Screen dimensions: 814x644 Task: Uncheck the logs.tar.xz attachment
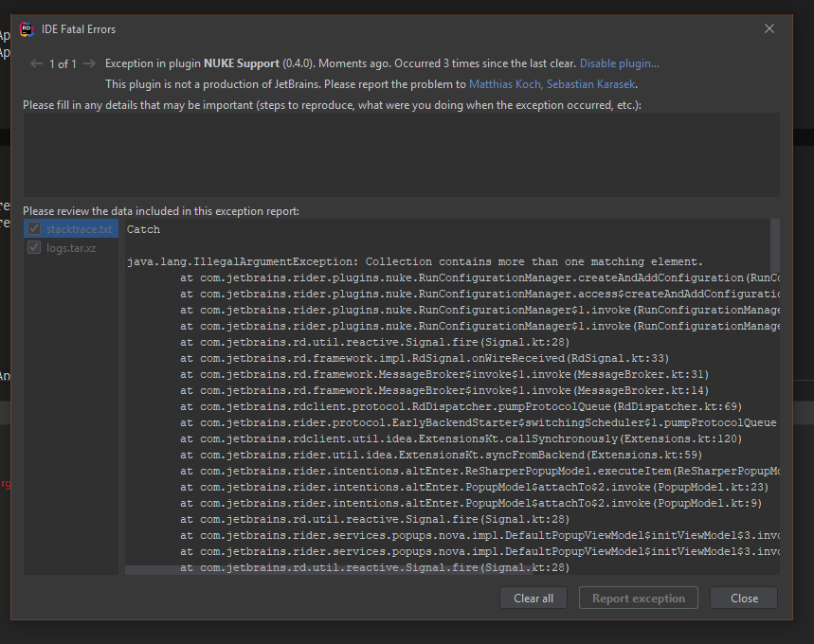pyautogui.click(x=33, y=247)
